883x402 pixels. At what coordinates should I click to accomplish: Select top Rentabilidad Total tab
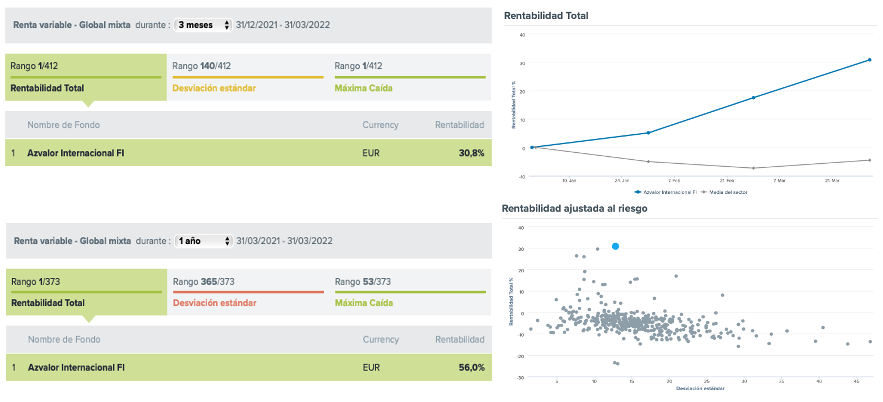pyautogui.click(x=85, y=77)
